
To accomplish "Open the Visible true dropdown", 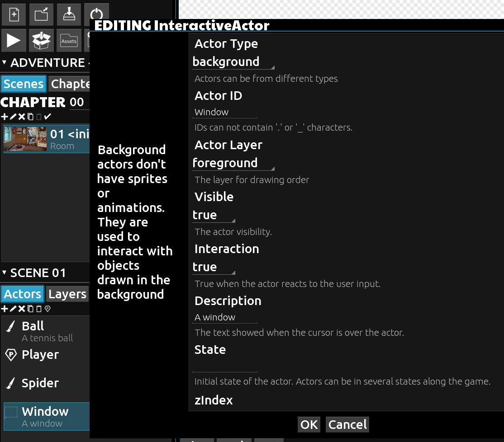I will point(214,215).
